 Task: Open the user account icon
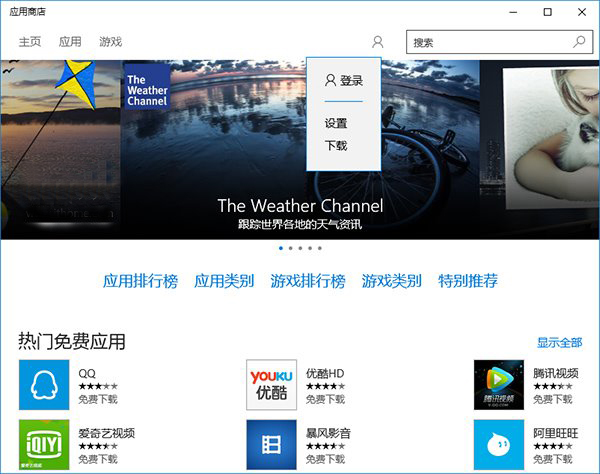click(377, 42)
